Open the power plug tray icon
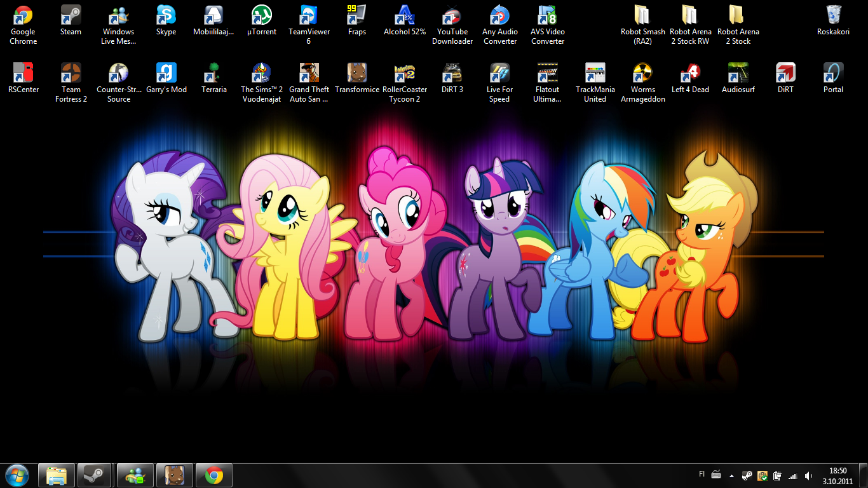 [777, 475]
